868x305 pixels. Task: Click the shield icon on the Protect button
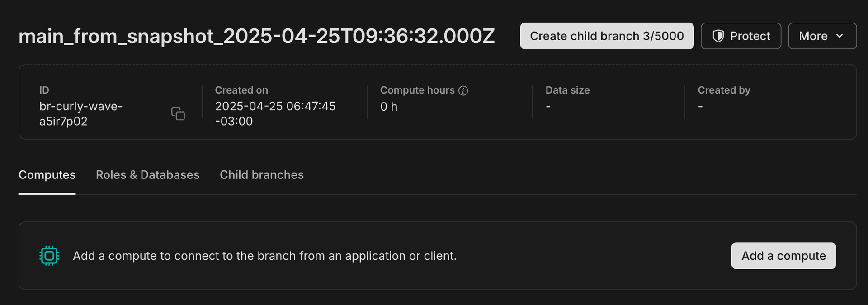pyautogui.click(x=717, y=36)
